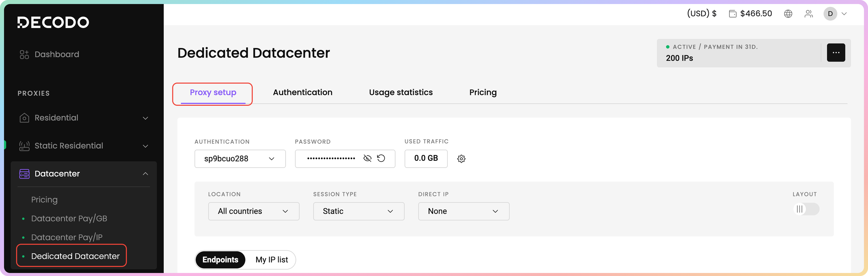Open Datacenter Pay/GB in sidebar
Viewport: 868px width, 276px height.
click(69, 219)
